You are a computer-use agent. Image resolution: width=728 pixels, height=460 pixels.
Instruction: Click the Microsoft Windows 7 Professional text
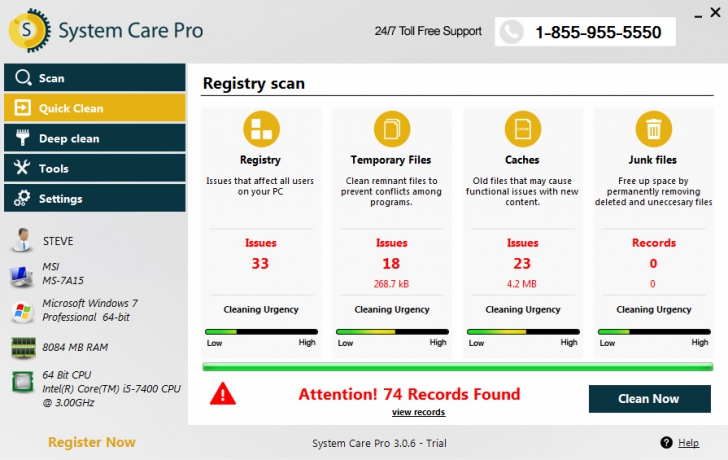[x=90, y=310]
